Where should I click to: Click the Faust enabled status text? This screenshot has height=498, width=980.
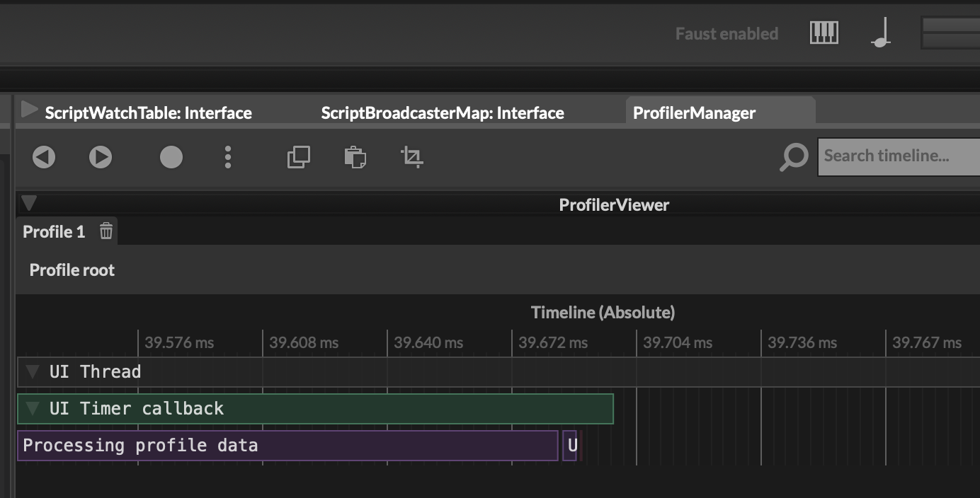[727, 33]
